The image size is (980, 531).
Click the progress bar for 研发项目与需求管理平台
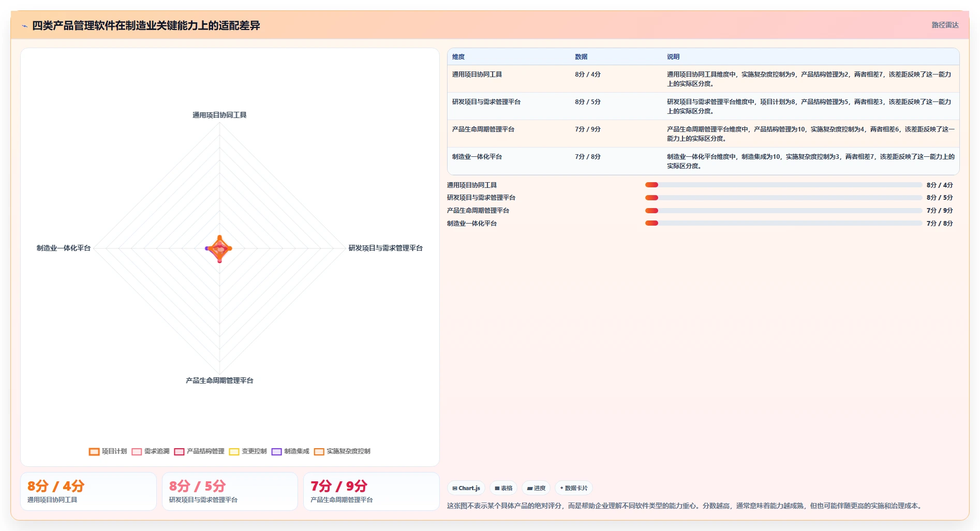click(x=783, y=198)
